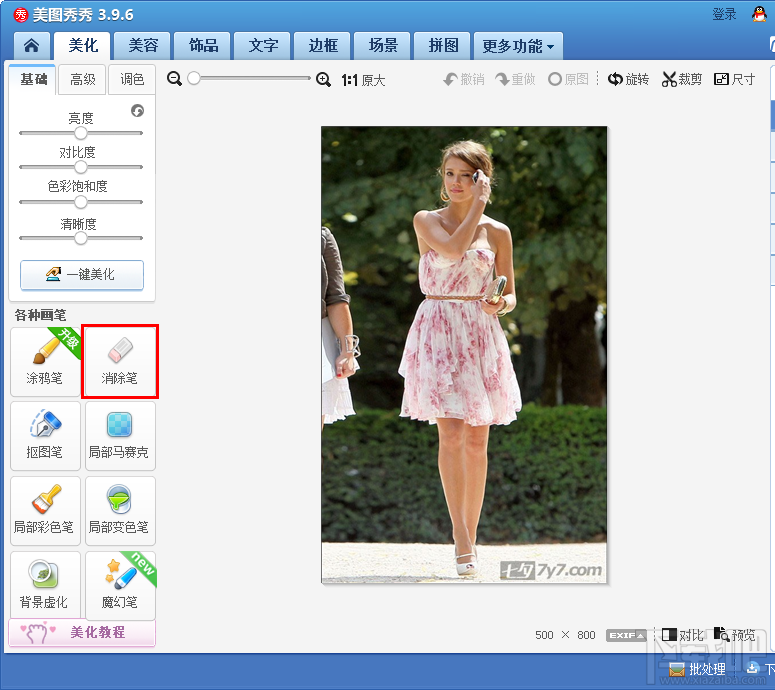
Task: Open the 抠图笔 cutout tool
Action: (45, 436)
